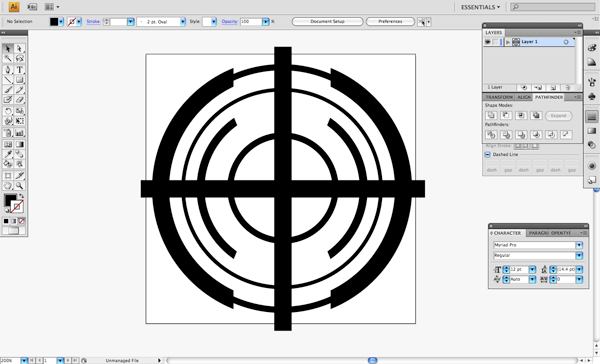Open the stroke weight dropdown
The image size is (600, 364).
click(x=130, y=22)
